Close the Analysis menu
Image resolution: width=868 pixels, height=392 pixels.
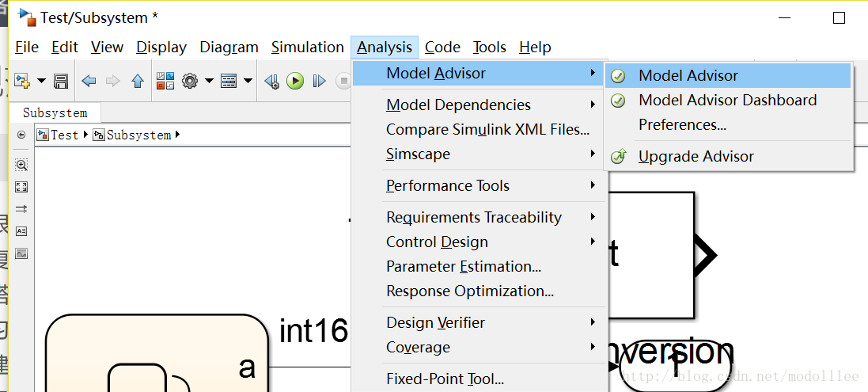point(385,48)
